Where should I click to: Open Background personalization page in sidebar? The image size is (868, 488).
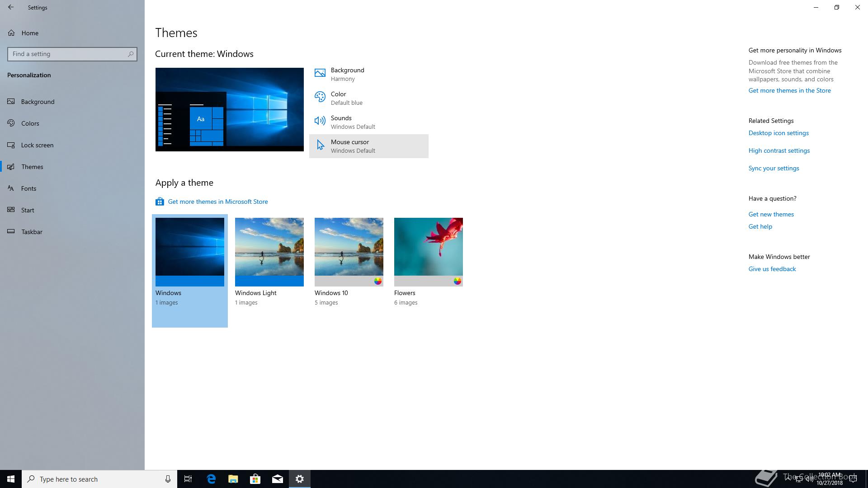(x=72, y=102)
